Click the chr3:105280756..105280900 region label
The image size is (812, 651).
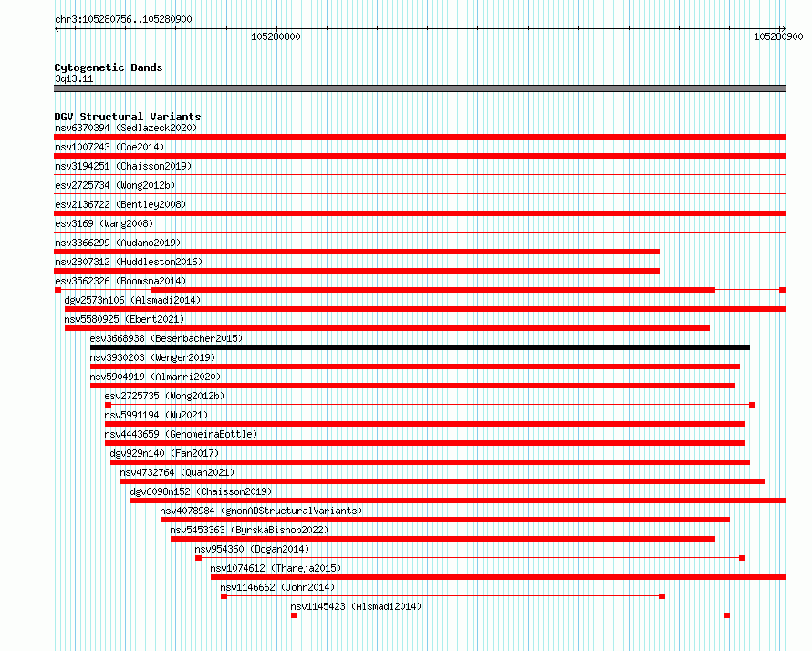pyautogui.click(x=123, y=19)
